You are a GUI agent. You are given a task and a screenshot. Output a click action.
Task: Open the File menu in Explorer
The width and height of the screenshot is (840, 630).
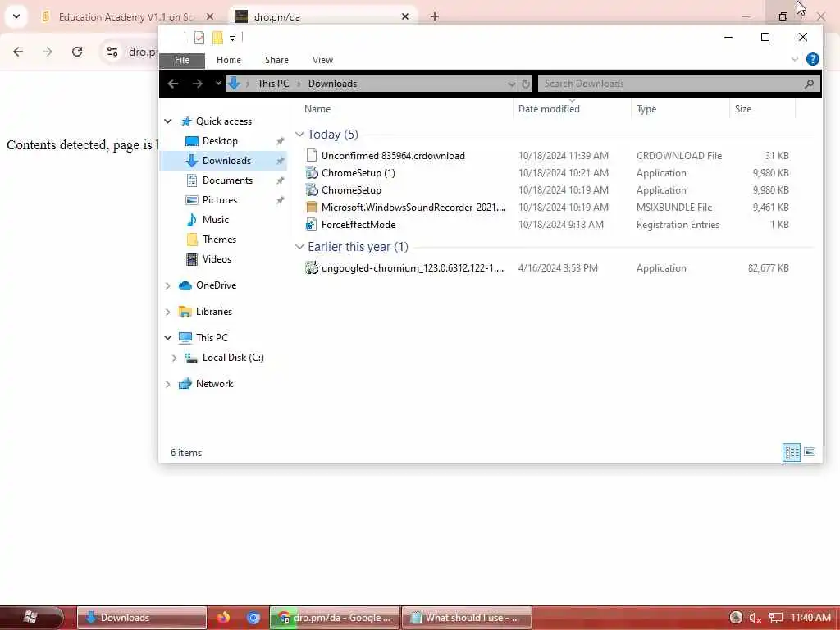182,60
